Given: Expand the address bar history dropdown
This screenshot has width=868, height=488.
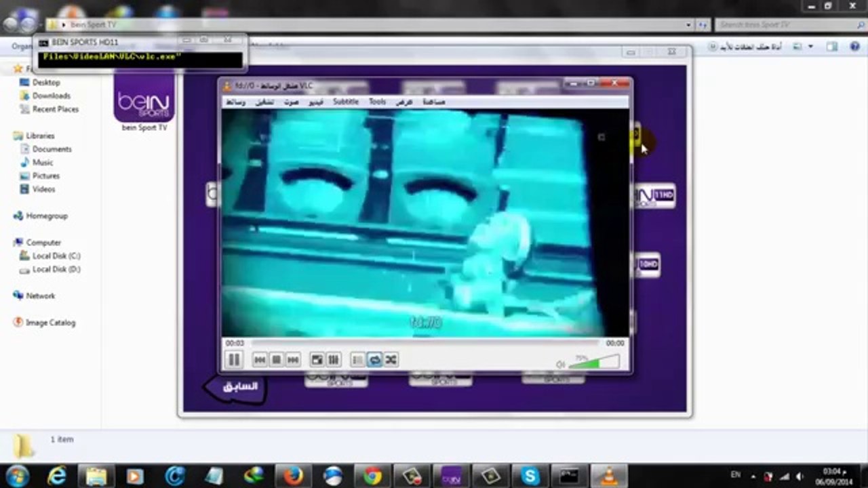Looking at the screenshot, I should 689,25.
